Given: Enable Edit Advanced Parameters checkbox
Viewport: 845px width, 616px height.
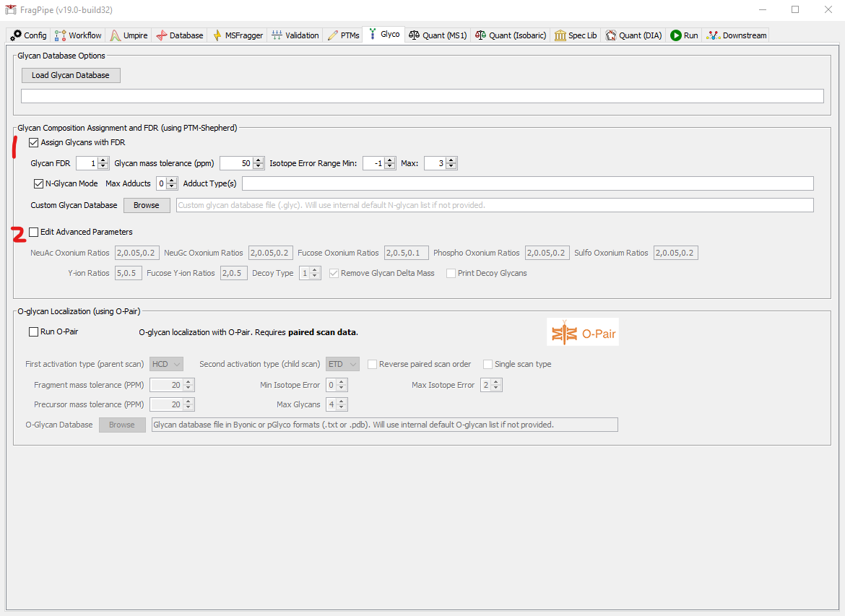Looking at the screenshot, I should (34, 233).
